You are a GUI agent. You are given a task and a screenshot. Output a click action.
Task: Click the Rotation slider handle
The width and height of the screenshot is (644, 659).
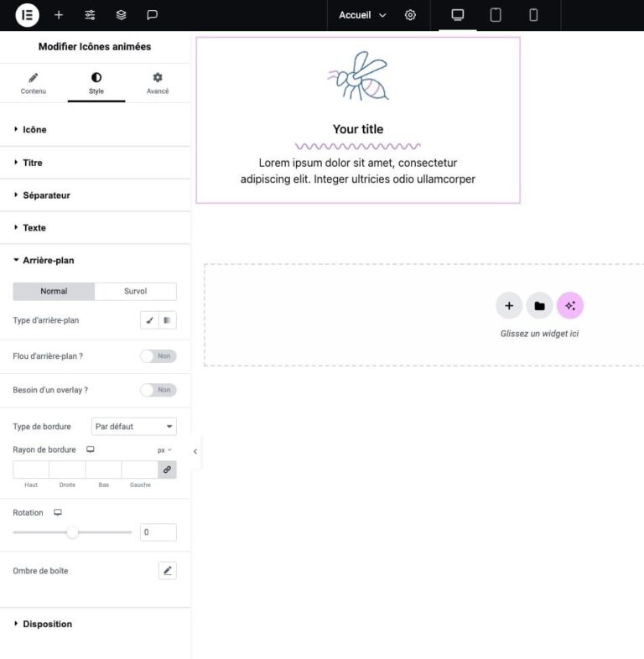[x=72, y=532]
